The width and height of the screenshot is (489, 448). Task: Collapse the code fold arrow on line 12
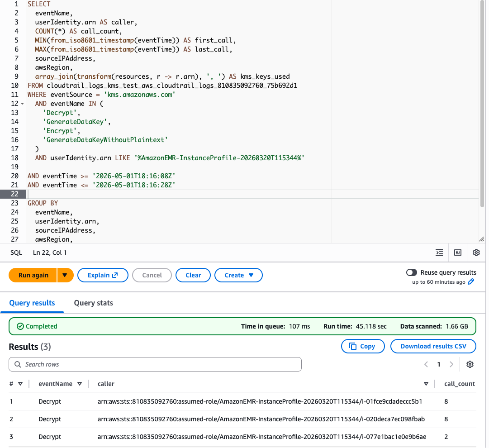point(23,104)
